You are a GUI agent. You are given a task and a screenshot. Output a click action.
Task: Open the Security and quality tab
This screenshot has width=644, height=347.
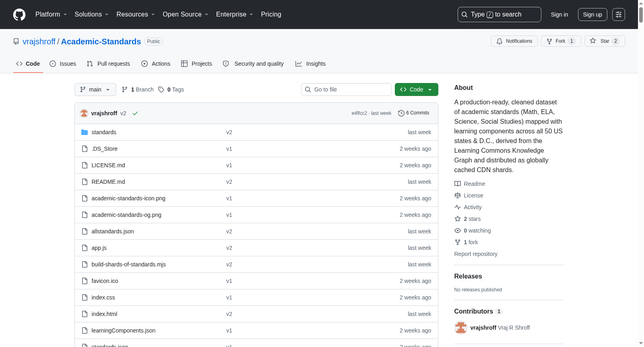253,64
